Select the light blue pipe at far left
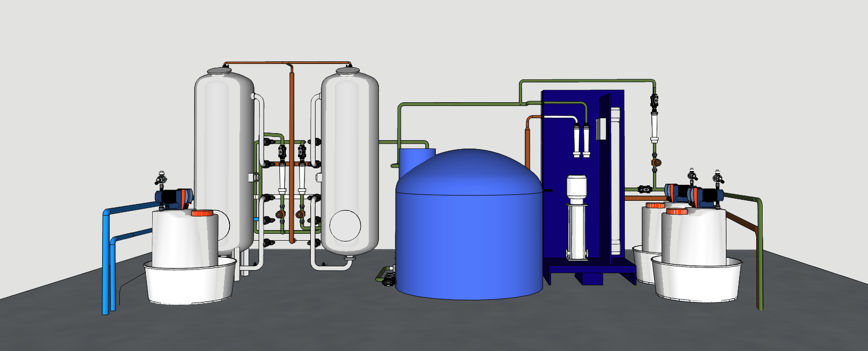The image size is (868, 351). (x=105, y=261)
